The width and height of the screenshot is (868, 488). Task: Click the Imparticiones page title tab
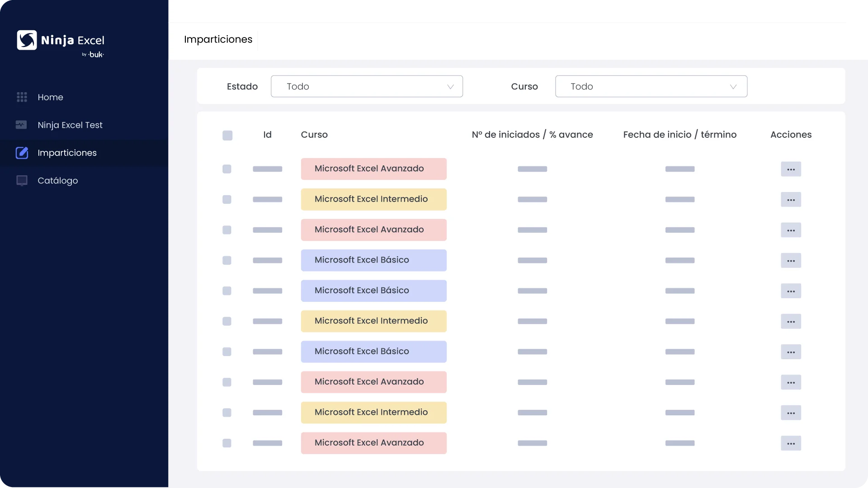(x=218, y=39)
